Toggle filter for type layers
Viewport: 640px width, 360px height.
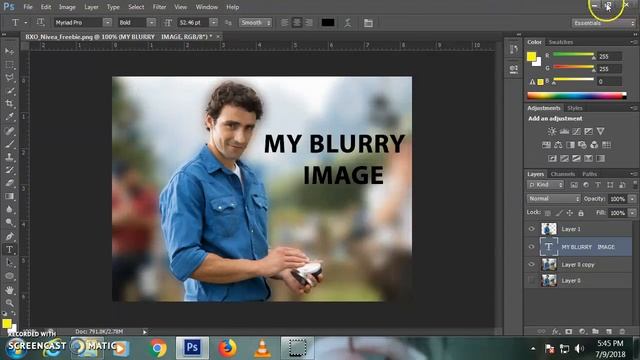tap(598, 185)
